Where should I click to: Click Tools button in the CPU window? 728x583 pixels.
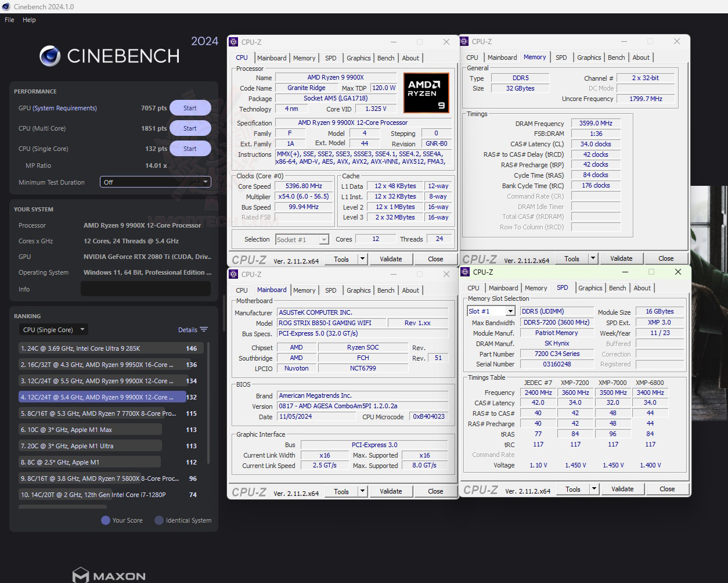[341, 259]
